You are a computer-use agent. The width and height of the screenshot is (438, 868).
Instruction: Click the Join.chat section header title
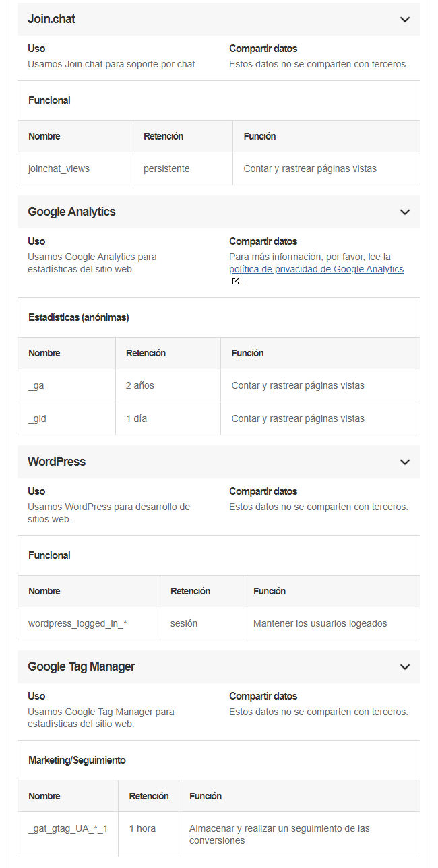(51, 19)
